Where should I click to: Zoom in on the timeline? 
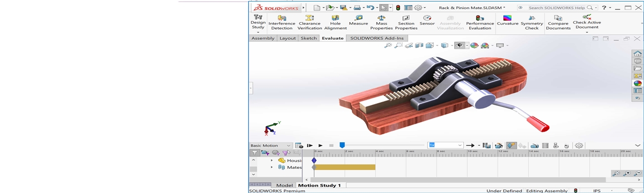[x=627, y=173]
